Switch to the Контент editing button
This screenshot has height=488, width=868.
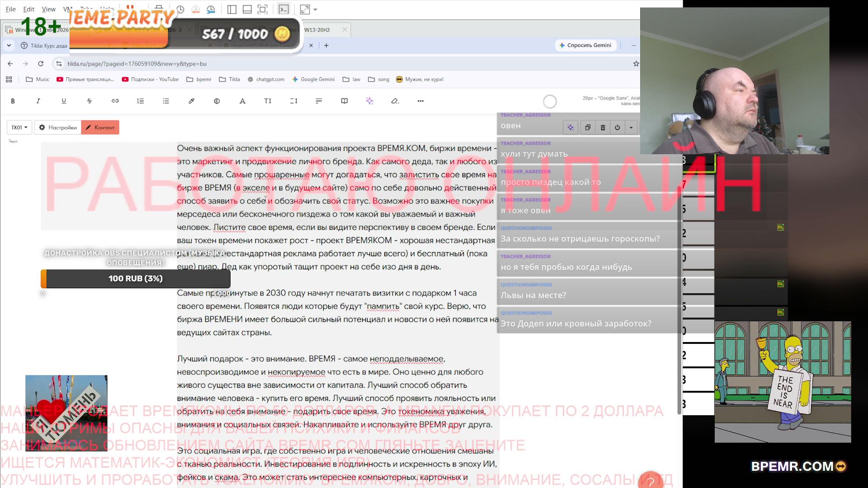click(x=100, y=127)
